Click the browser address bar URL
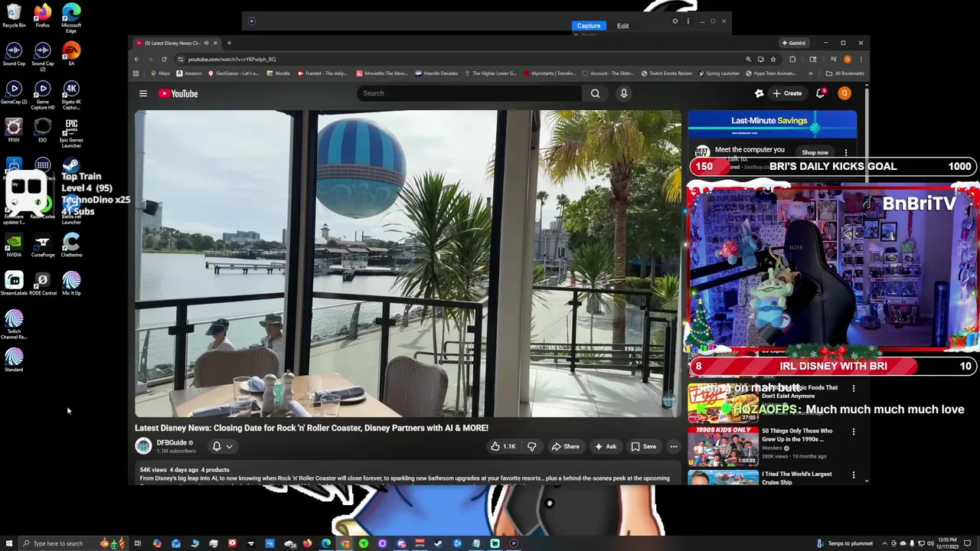The height and width of the screenshot is (551, 980). 232,59
